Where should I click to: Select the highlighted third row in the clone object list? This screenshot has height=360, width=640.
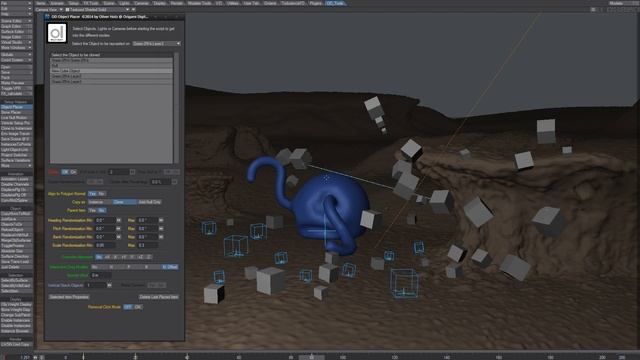[111, 71]
